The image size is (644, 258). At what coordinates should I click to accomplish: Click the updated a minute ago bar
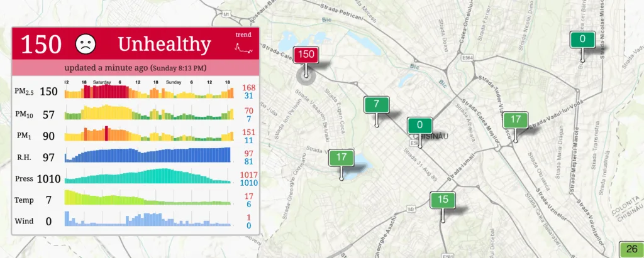(135, 68)
